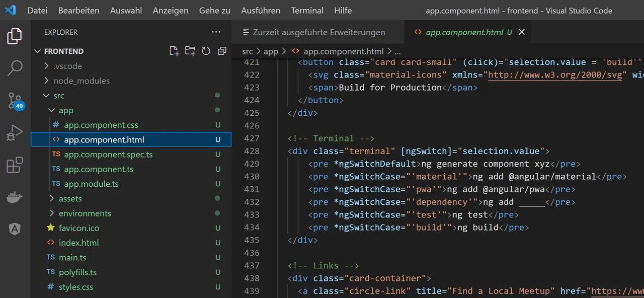Click the breadcrumb ellipsis segment
644x298 pixels.
397,51
